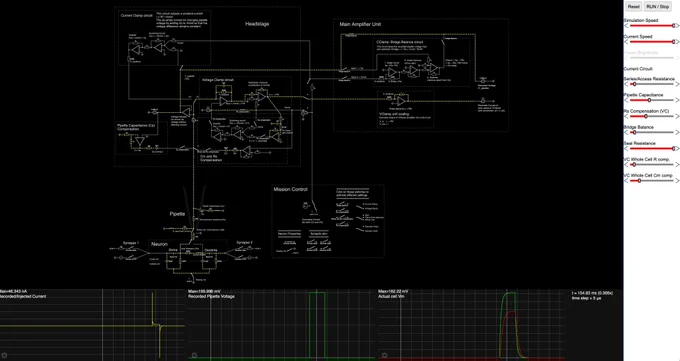Increase Simulation Speed with its right arrow
The width and height of the screenshot is (680, 361).
[677, 26]
